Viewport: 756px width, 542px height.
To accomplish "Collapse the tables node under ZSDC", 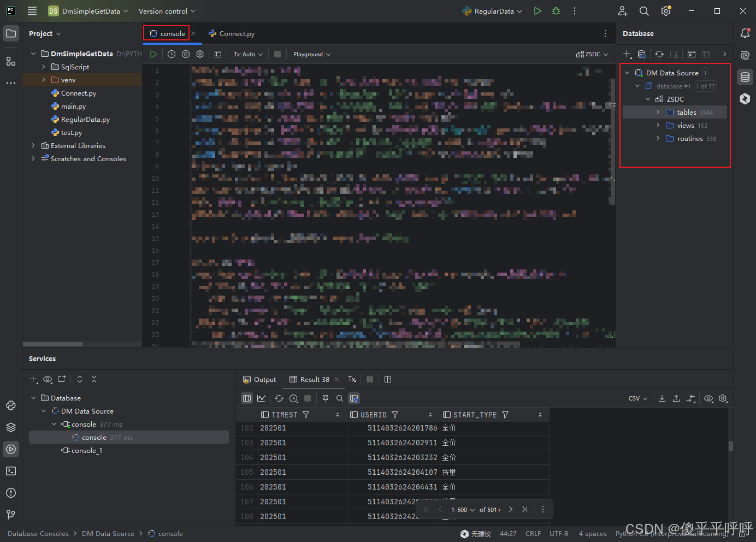I will [658, 112].
